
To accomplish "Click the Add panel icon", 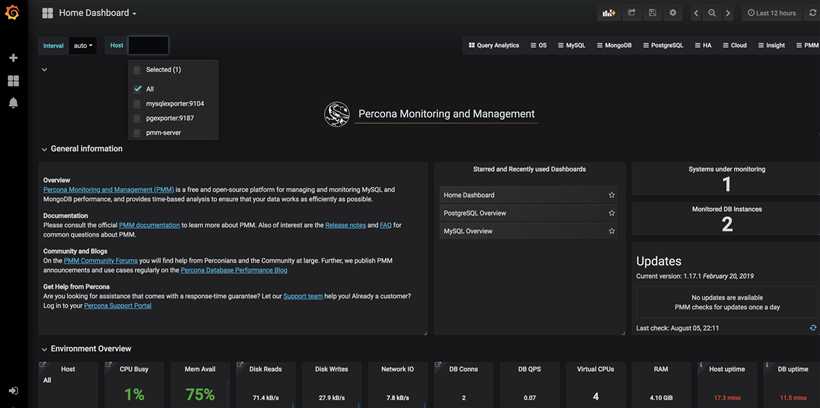I will tap(609, 13).
